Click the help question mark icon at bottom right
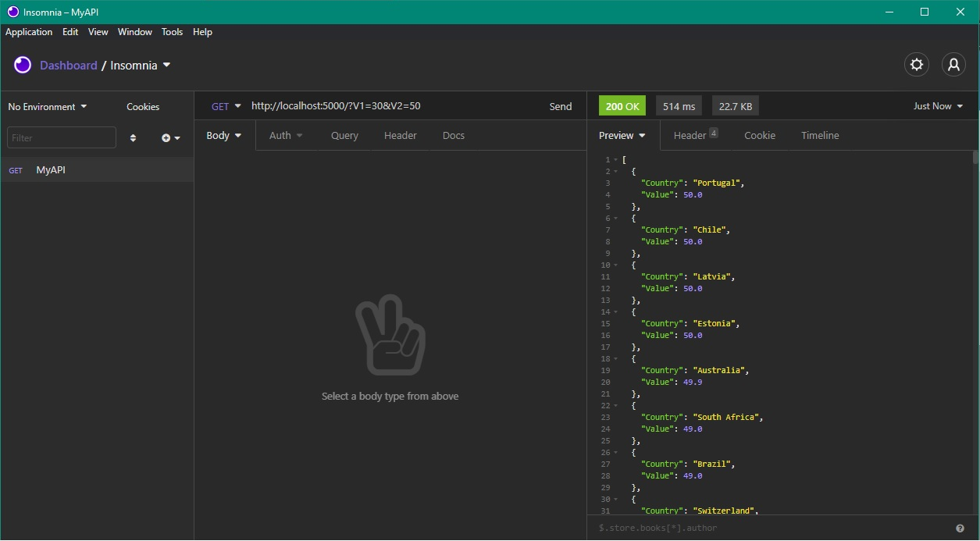The height and width of the screenshot is (541, 980). point(960,527)
